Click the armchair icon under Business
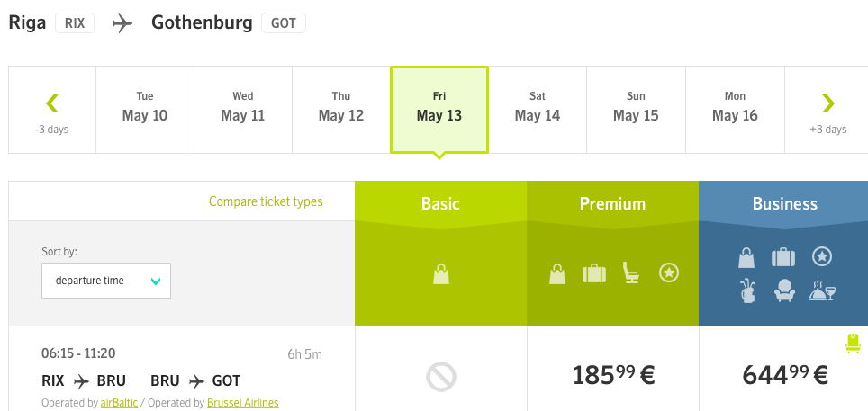Image resolution: width=868 pixels, height=411 pixels. pyautogui.click(x=784, y=290)
